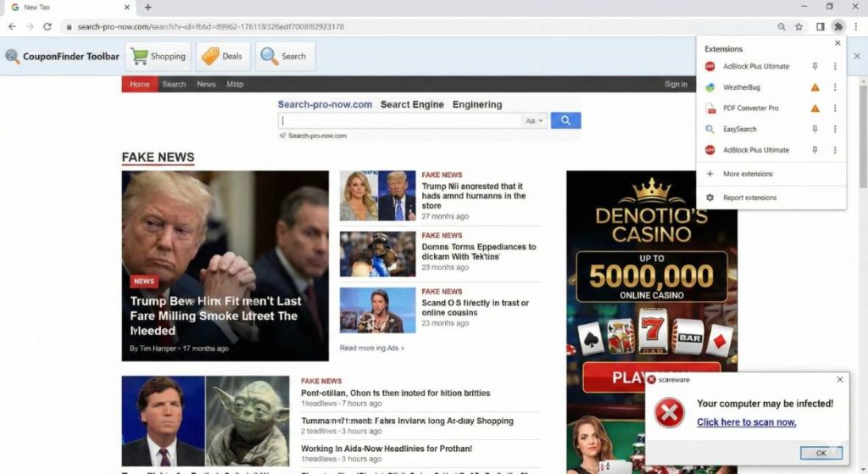Open the Chrome three-dot menu

click(x=856, y=26)
